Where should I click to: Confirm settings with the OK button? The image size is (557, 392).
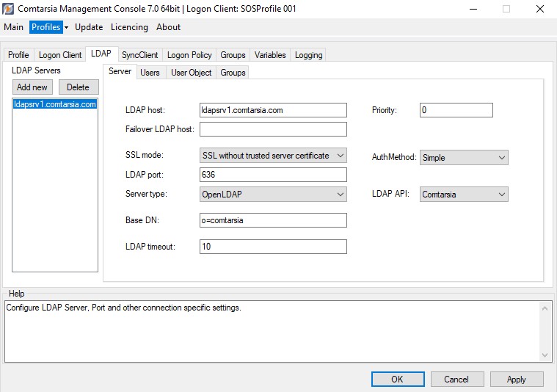pos(398,380)
